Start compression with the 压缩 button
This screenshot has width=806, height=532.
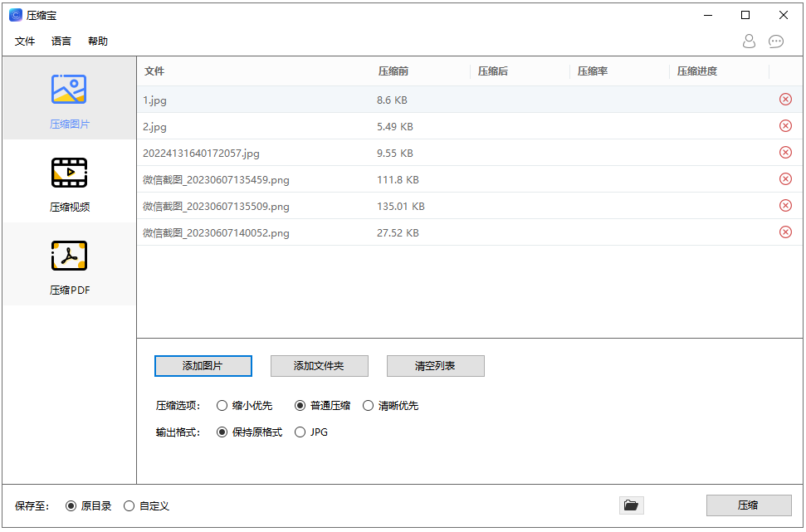(748, 505)
